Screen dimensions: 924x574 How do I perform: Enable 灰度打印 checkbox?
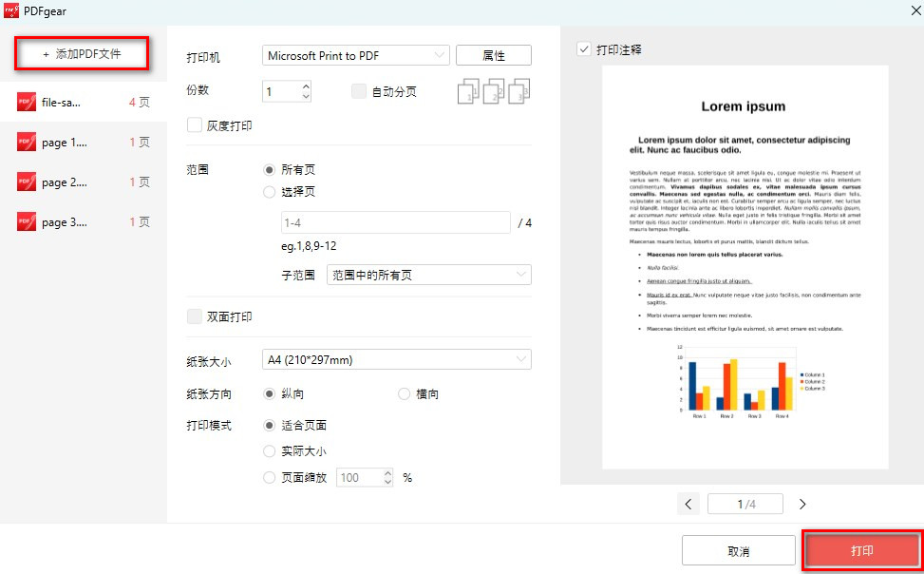click(193, 124)
